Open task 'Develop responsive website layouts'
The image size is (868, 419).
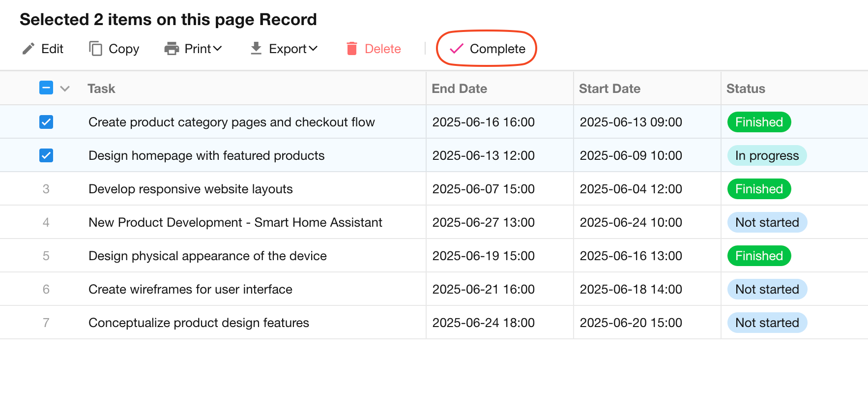click(x=190, y=189)
